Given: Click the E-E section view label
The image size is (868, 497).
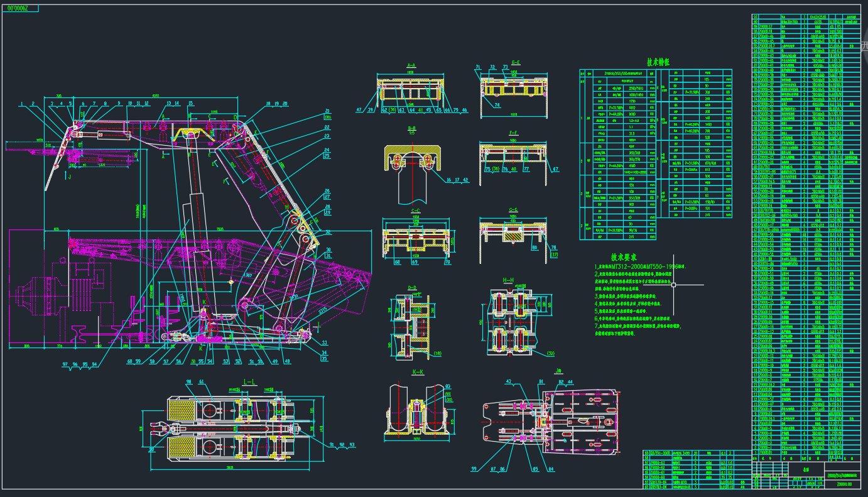Looking at the screenshot, I should [x=515, y=62].
